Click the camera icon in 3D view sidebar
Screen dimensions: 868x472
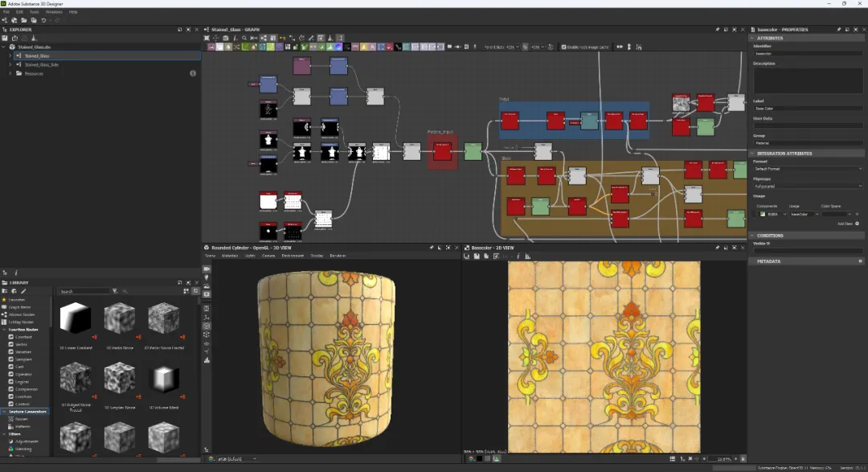(x=207, y=269)
